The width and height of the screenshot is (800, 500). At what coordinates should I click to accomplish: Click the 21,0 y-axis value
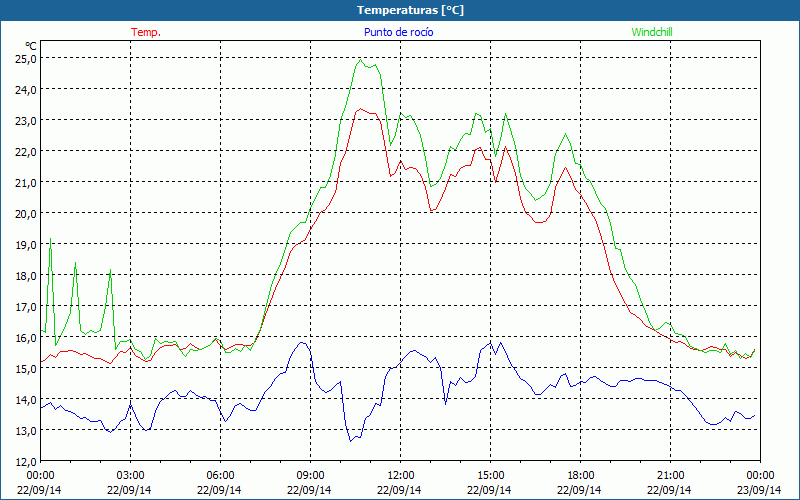pos(27,183)
